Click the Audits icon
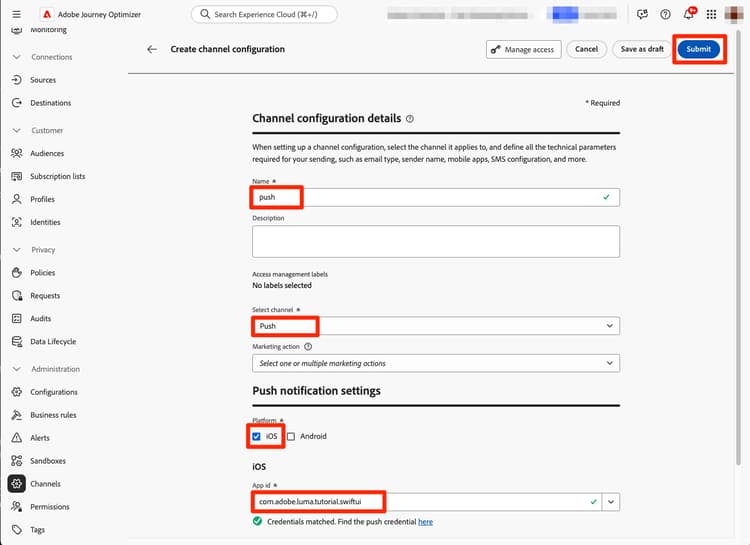Viewport: 750px width, 545px height. tap(17, 318)
